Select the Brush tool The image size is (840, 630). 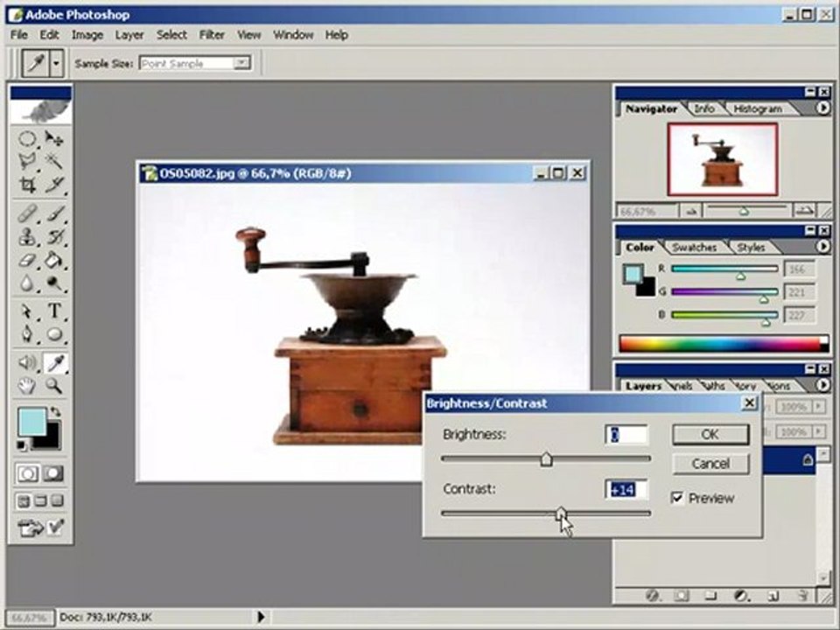[x=54, y=213]
